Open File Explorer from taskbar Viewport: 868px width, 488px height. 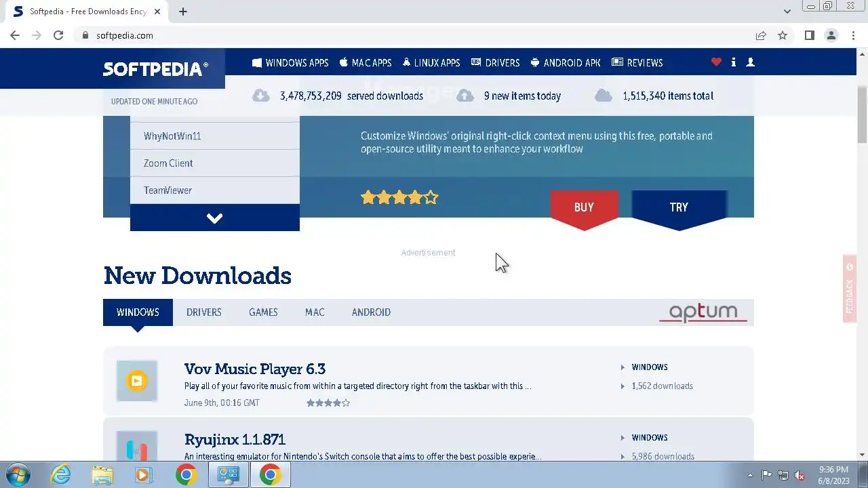pos(102,474)
